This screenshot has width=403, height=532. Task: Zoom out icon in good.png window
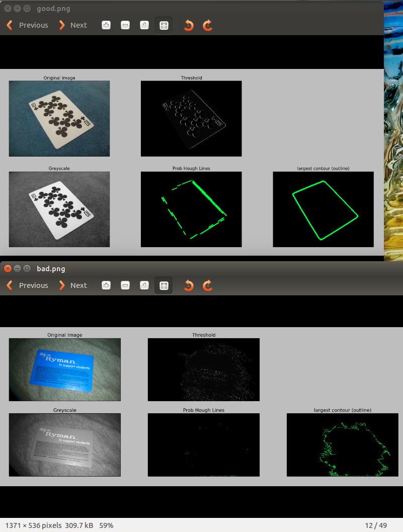click(x=125, y=25)
